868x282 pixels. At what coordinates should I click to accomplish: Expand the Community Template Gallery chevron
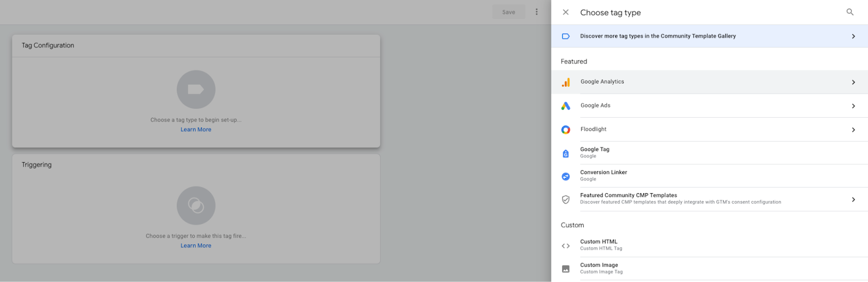853,36
